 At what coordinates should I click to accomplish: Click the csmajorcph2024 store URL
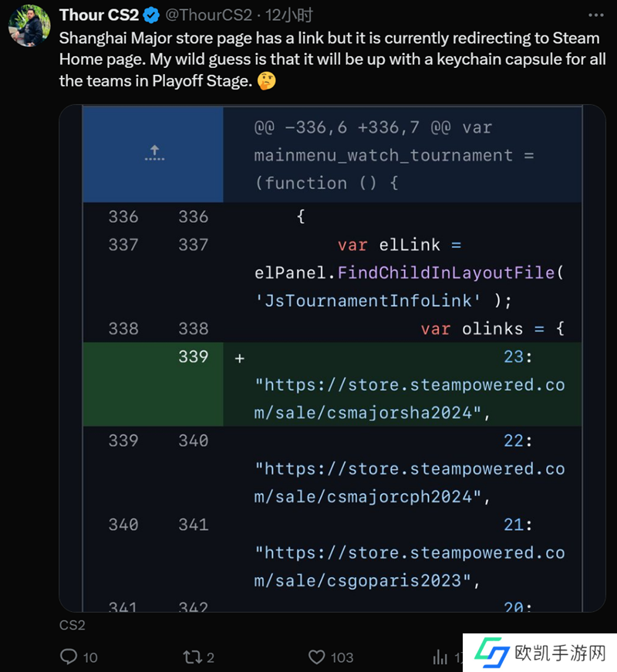pos(409,483)
